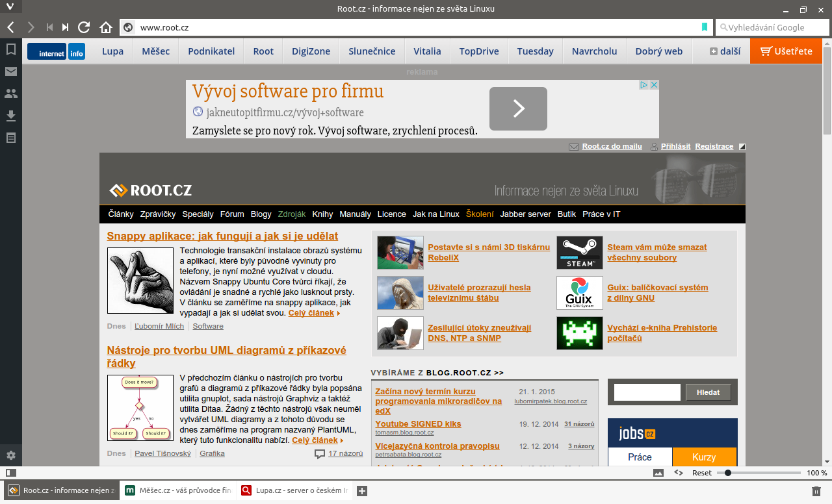Screen dimensions: 832x504
Task: Switch to the Měšec.cz tab
Action: pyautogui.click(x=177, y=491)
